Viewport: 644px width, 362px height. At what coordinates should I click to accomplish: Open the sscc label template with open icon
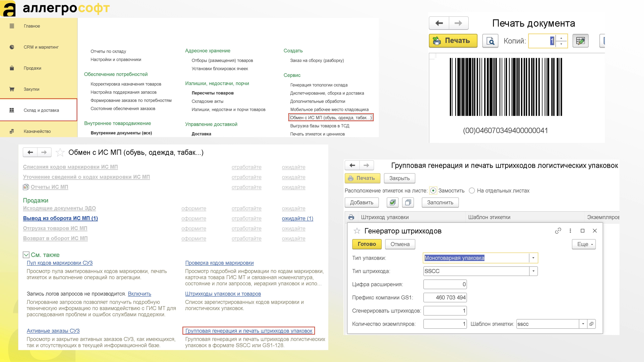pyautogui.click(x=592, y=324)
